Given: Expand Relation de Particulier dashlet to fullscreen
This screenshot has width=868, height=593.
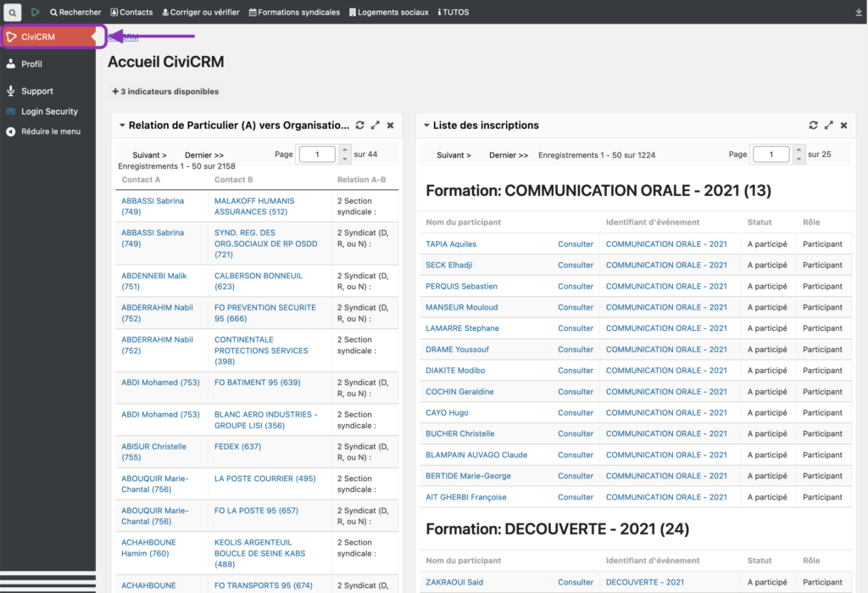Looking at the screenshot, I should click(x=375, y=126).
